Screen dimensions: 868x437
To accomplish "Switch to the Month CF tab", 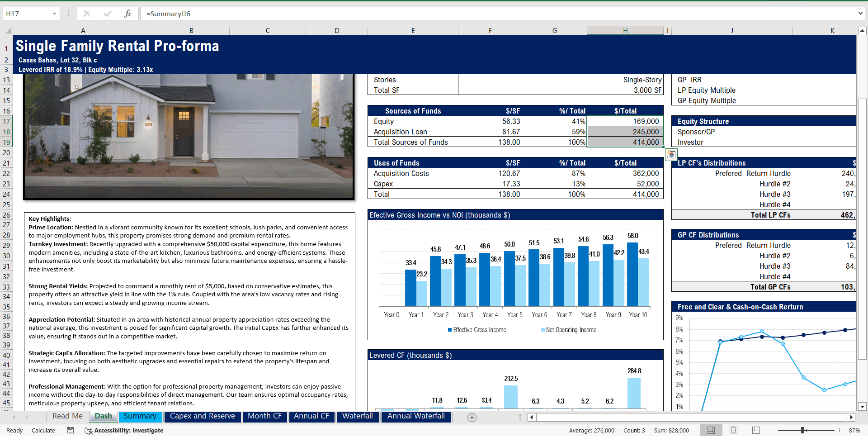I will pos(265,416).
